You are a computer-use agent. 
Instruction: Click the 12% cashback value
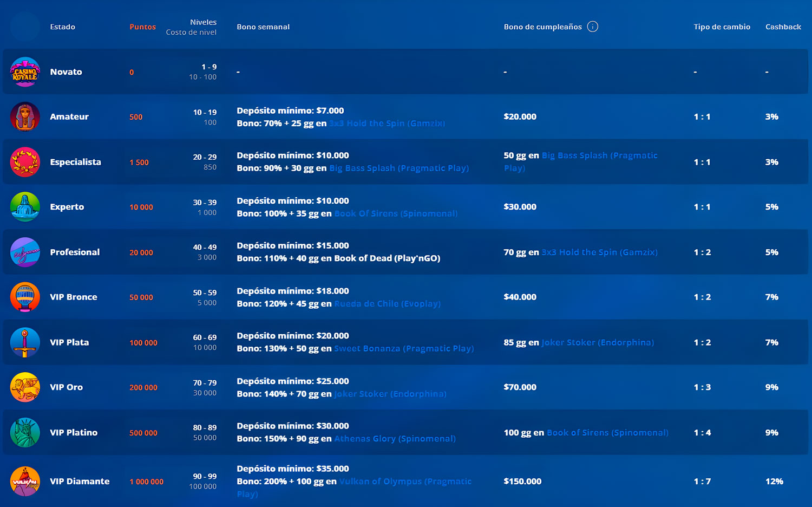click(774, 481)
